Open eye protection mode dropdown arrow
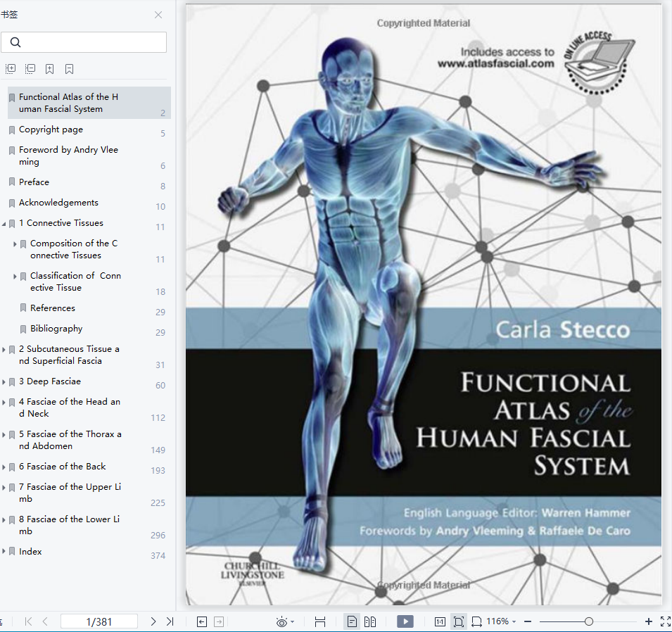The image size is (672, 632). pos(292,621)
